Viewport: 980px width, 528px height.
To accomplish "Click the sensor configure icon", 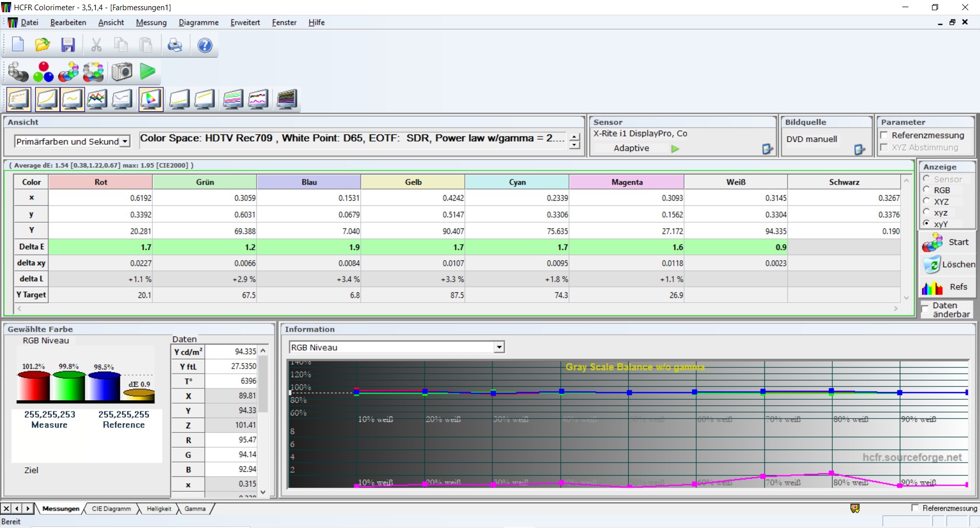I will point(767,149).
